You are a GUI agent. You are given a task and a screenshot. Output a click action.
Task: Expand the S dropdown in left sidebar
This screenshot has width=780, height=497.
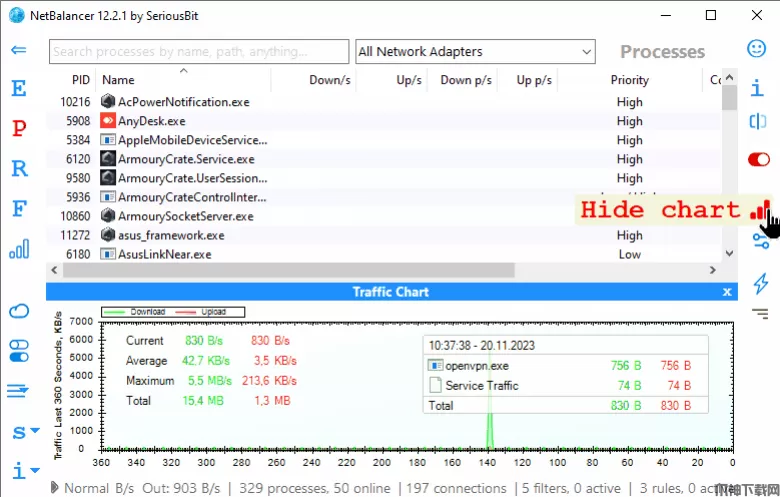point(24,432)
